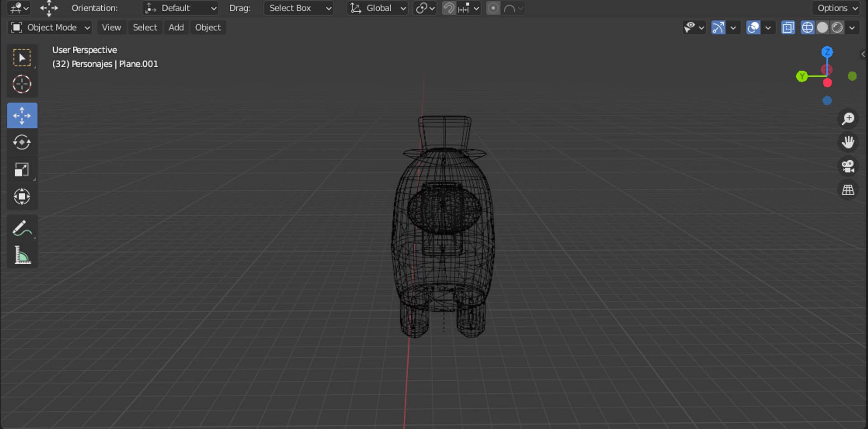
Task: Open the Orientation Default dropdown
Action: 180,8
